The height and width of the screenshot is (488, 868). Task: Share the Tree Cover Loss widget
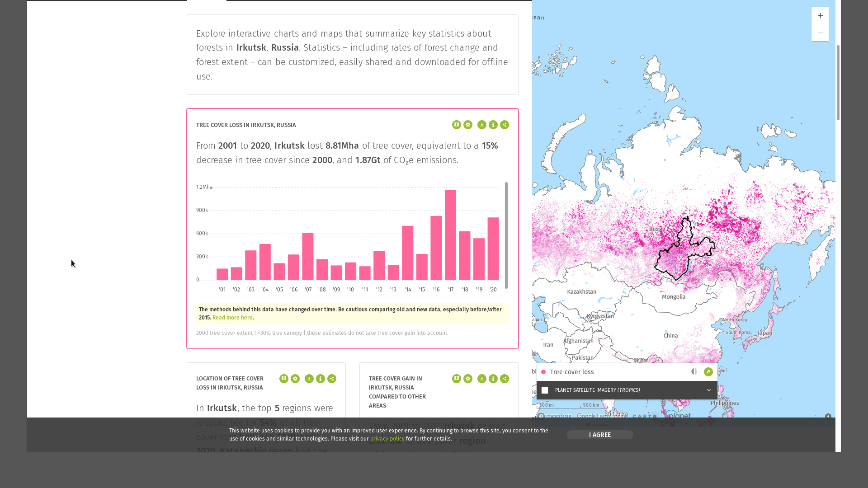tap(505, 125)
